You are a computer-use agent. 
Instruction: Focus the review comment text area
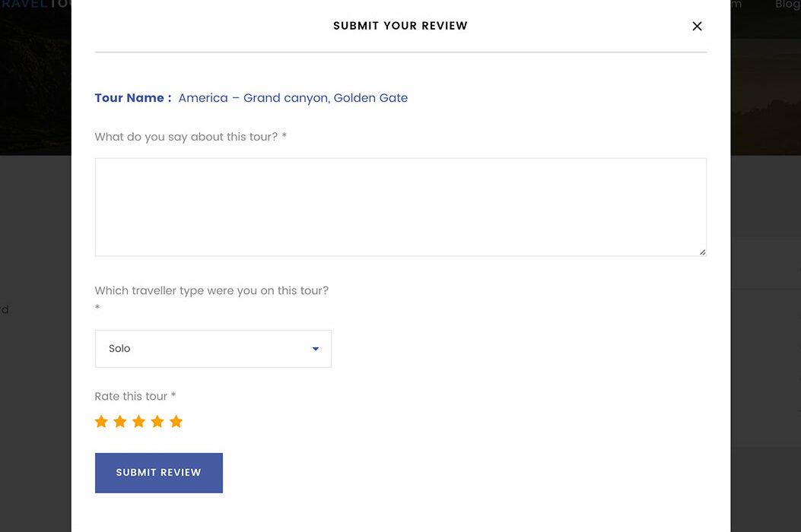point(400,207)
